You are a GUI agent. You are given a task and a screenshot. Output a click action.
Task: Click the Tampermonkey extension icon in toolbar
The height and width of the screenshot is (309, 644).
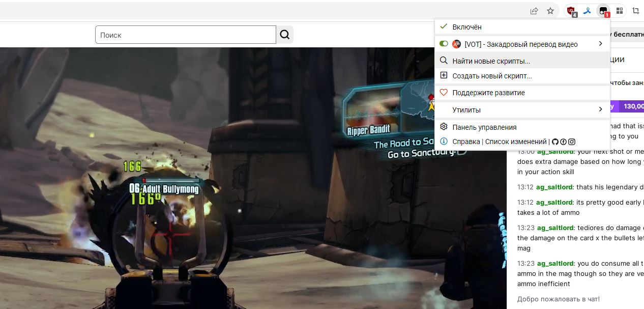coord(603,11)
